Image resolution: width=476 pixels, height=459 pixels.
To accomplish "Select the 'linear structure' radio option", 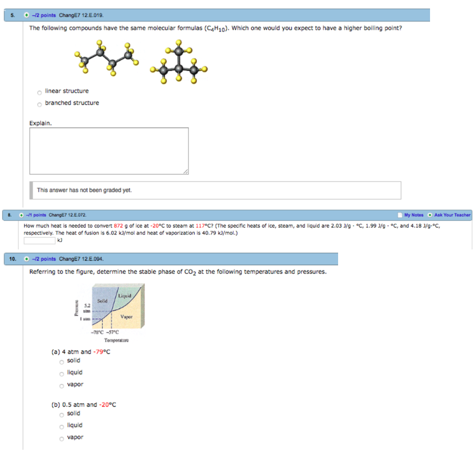I will pyautogui.click(x=39, y=93).
